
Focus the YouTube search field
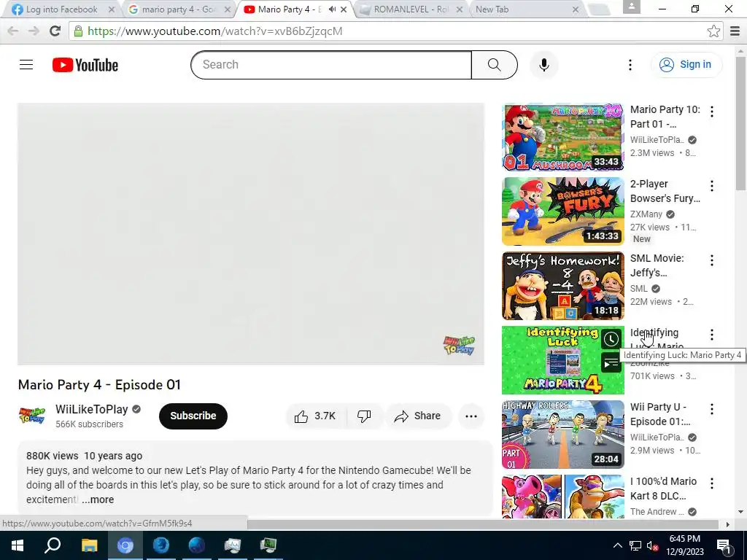[331, 65]
